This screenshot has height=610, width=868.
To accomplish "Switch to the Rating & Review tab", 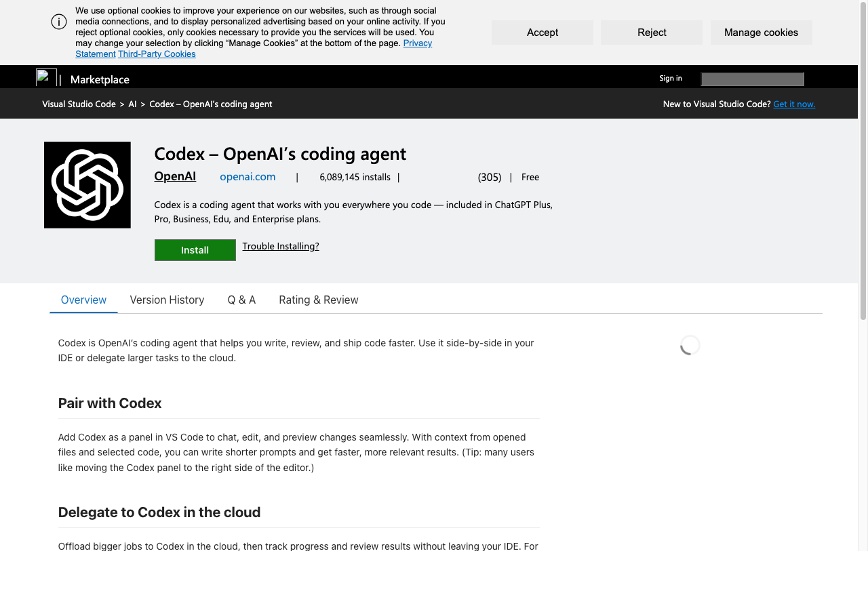I will [319, 300].
